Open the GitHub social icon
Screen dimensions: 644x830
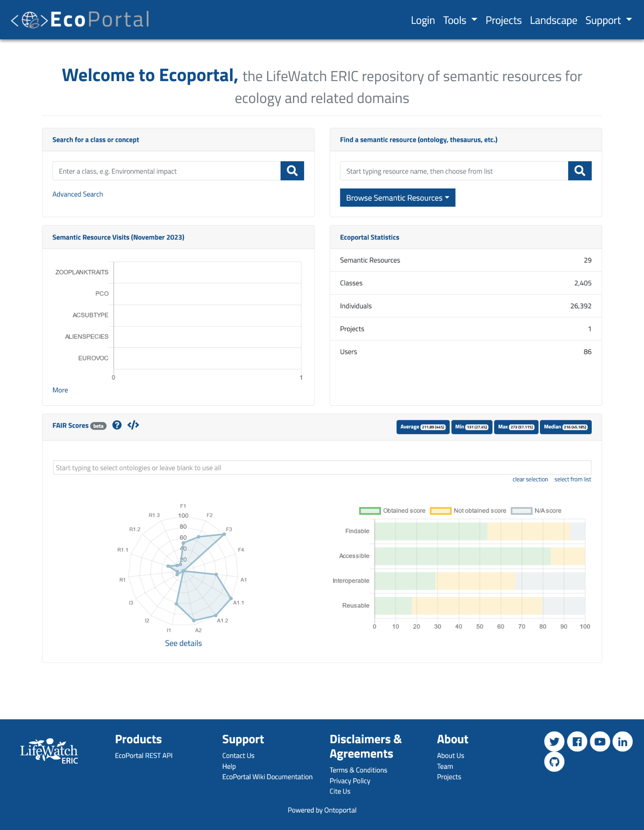coord(554,762)
